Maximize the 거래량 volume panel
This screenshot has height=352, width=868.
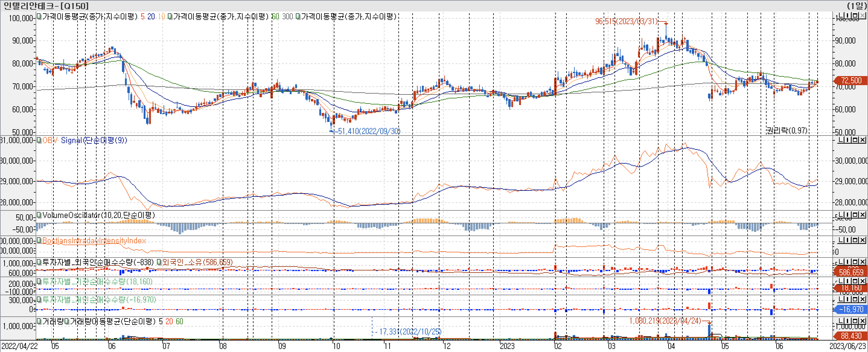coord(855,321)
